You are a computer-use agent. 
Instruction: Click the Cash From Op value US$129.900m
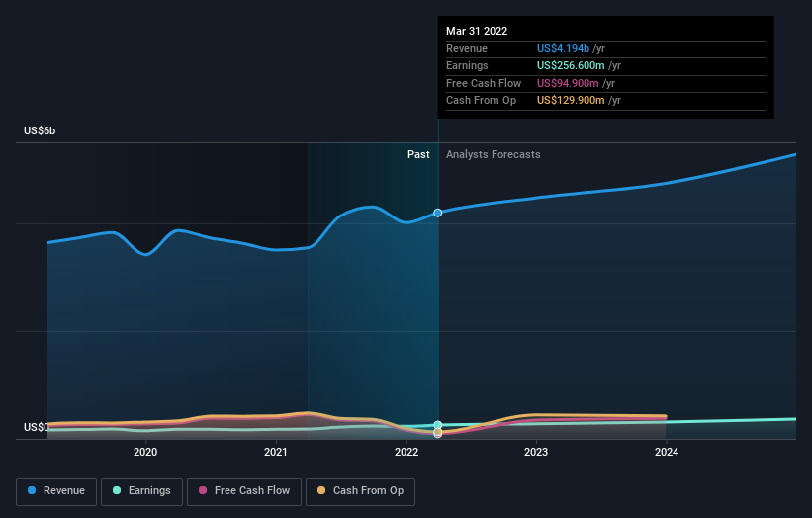click(571, 101)
